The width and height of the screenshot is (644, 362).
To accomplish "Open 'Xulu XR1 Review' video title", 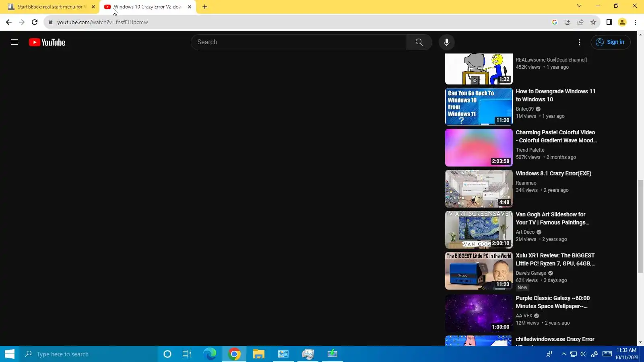I will click(555, 259).
